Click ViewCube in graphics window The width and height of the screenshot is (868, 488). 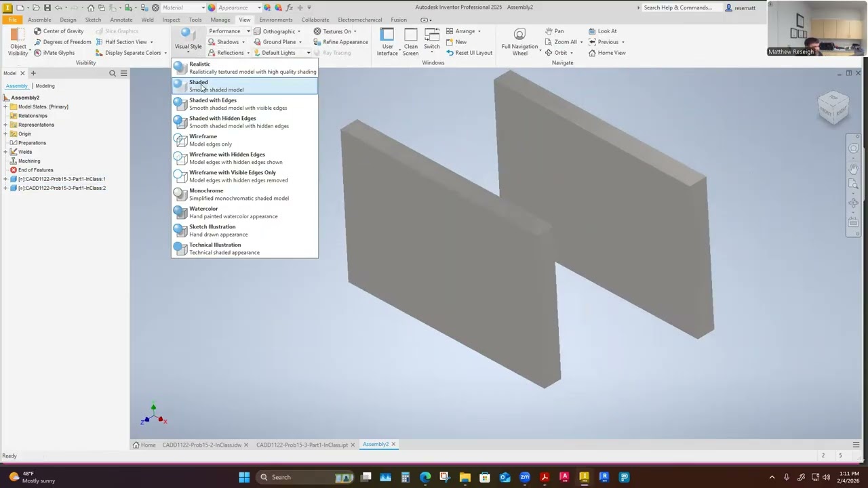tap(833, 106)
